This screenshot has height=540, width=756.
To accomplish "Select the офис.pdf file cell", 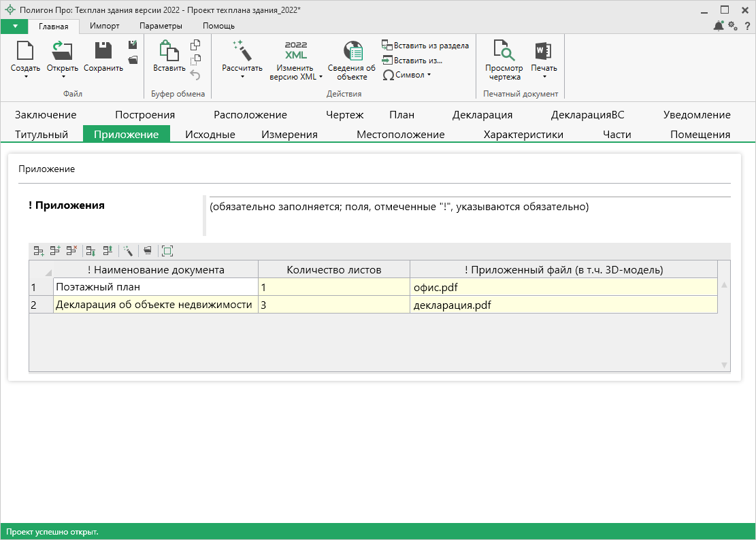I will coord(563,287).
